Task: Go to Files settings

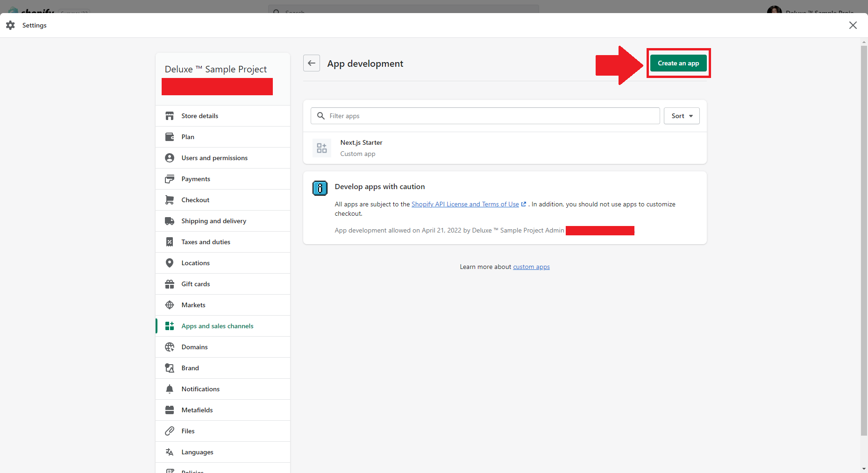Action: click(x=223, y=431)
